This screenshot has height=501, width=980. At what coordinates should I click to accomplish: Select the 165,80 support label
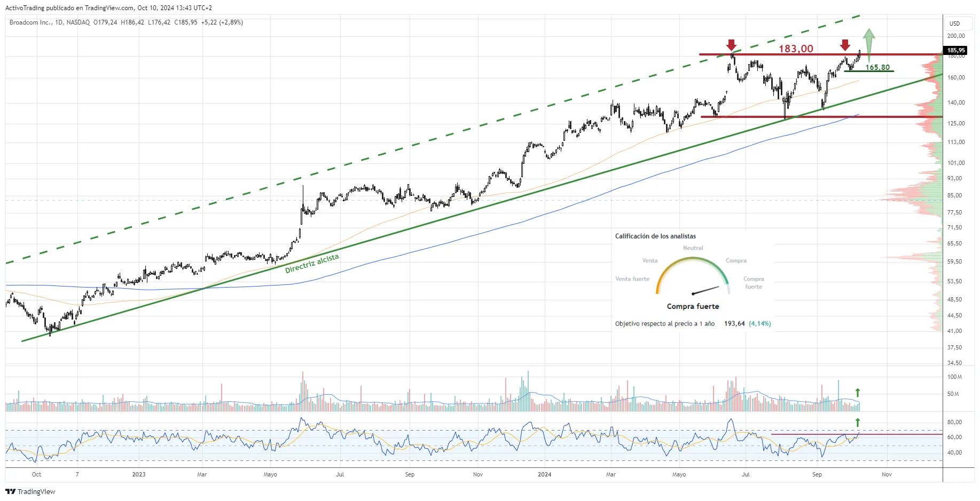coord(877,67)
